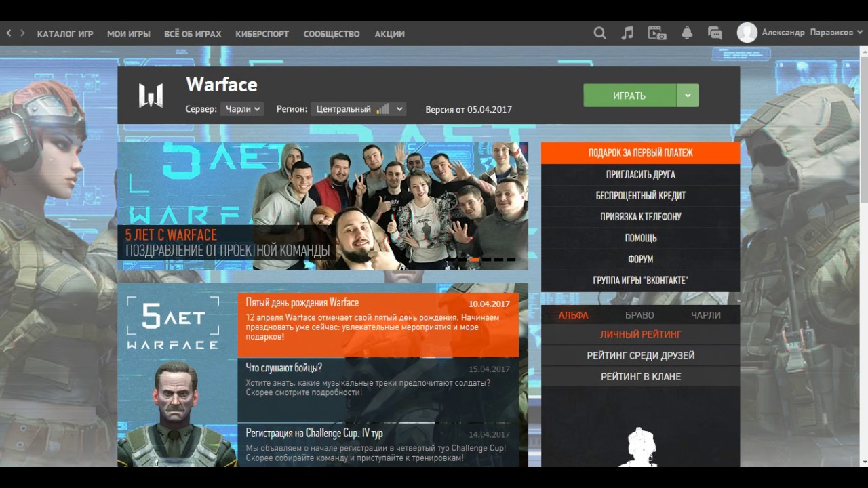Open news Пятый день рождения Warface
Viewport: 868px width, 488px height.
(x=378, y=325)
